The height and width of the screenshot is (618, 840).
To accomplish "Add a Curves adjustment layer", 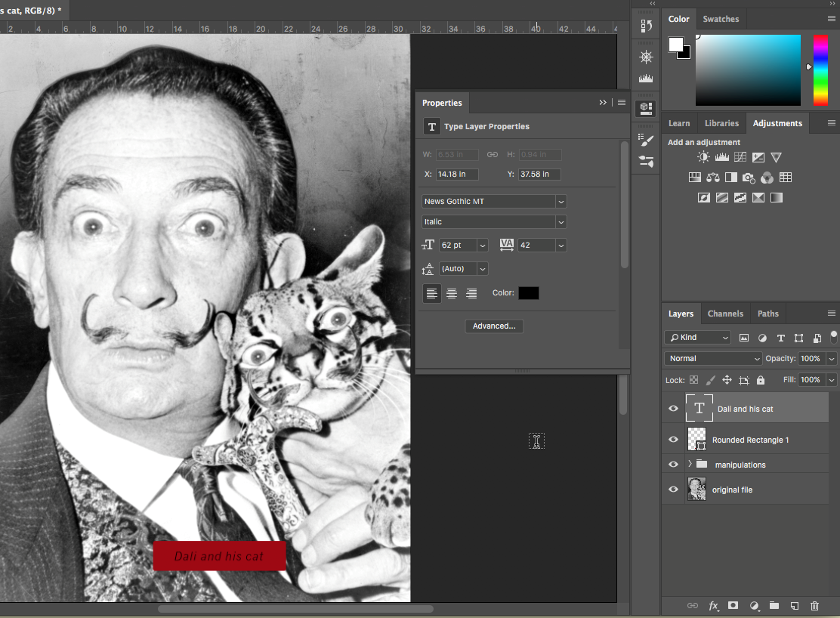I will 740,157.
